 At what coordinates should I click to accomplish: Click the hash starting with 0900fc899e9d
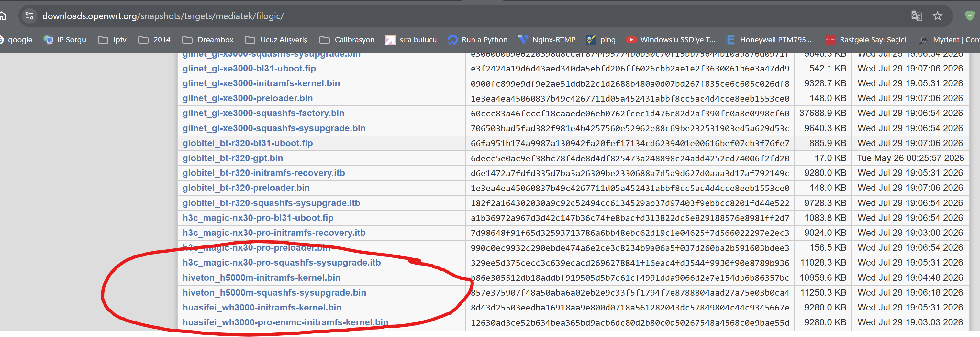point(630,83)
